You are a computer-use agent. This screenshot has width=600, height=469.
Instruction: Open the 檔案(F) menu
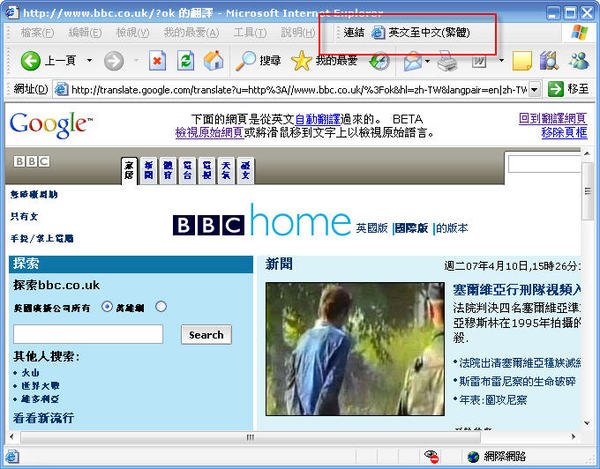pos(37,33)
